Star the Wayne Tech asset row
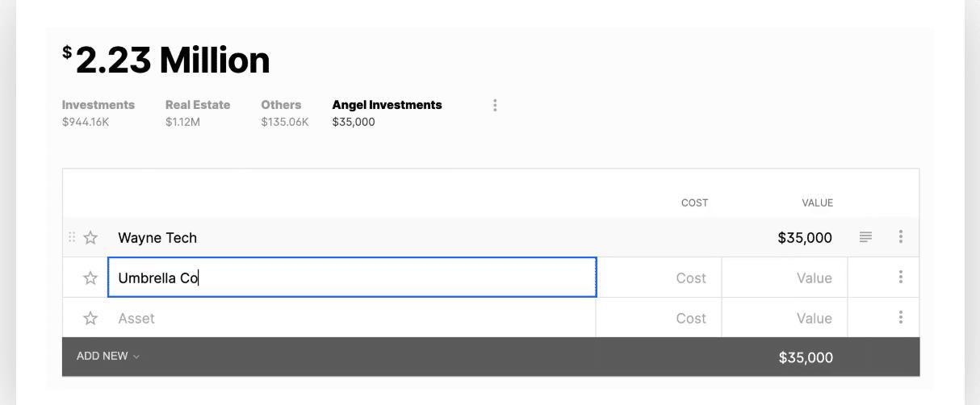The image size is (980, 405). click(x=90, y=238)
